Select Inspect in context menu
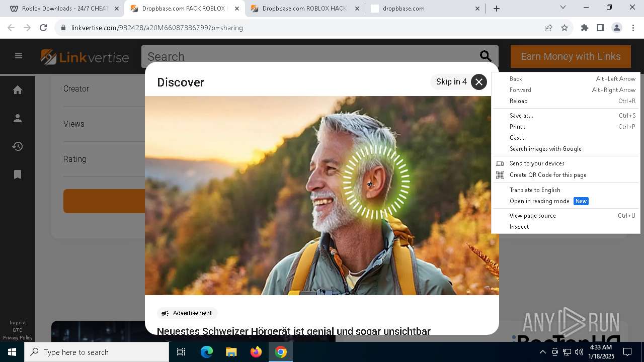Image resolution: width=644 pixels, height=362 pixels. point(566,227)
